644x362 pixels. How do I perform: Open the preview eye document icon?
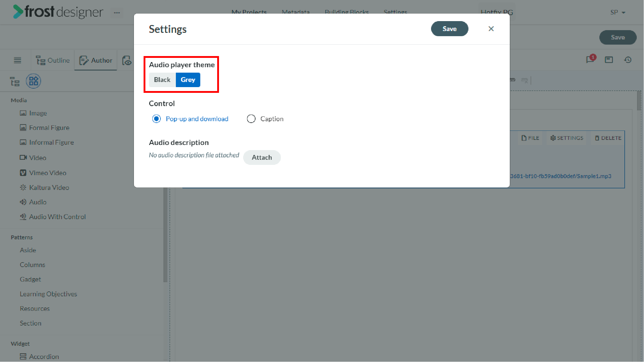[x=127, y=60]
